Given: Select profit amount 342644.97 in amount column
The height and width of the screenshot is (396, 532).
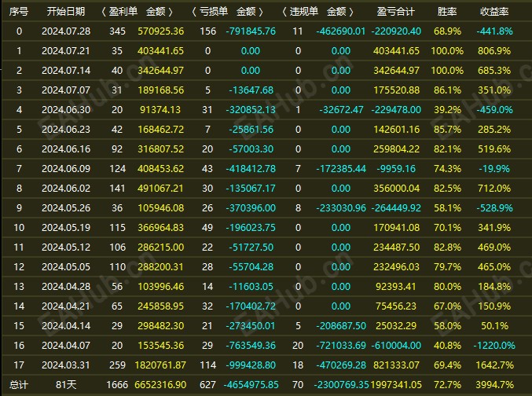Looking at the screenshot, I should click(x=161, y=71).
